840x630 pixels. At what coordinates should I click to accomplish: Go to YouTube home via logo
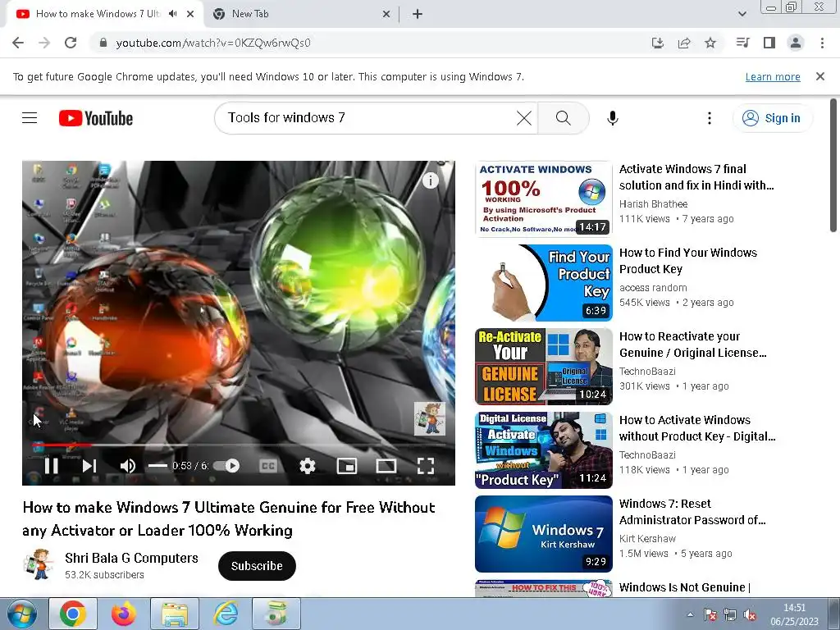pyautogui.click(x=95, y=118)
